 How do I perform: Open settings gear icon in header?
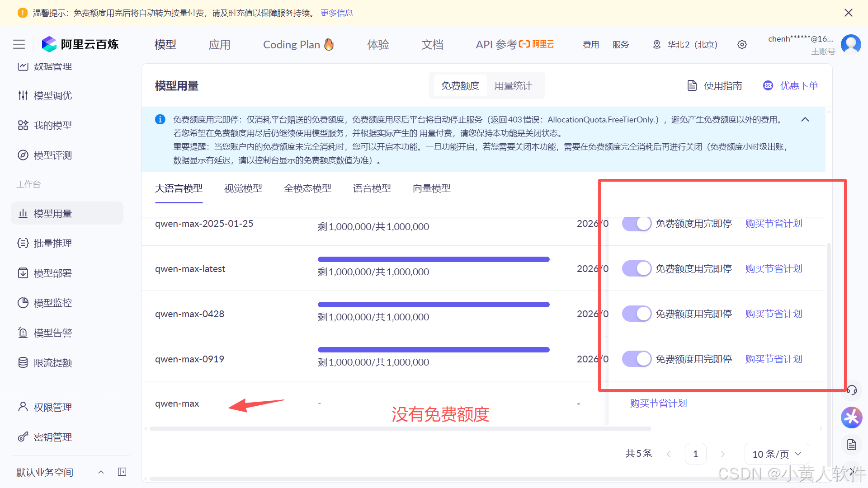point(742,45)
